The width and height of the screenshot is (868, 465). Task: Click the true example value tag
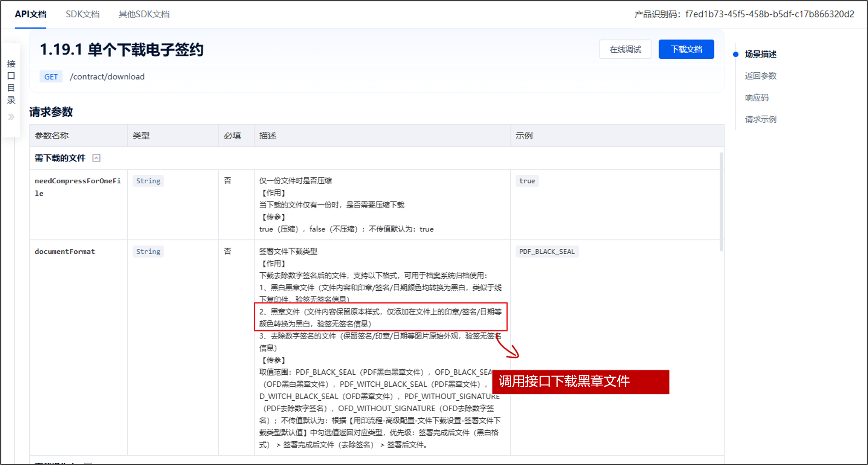click(527, 181)
